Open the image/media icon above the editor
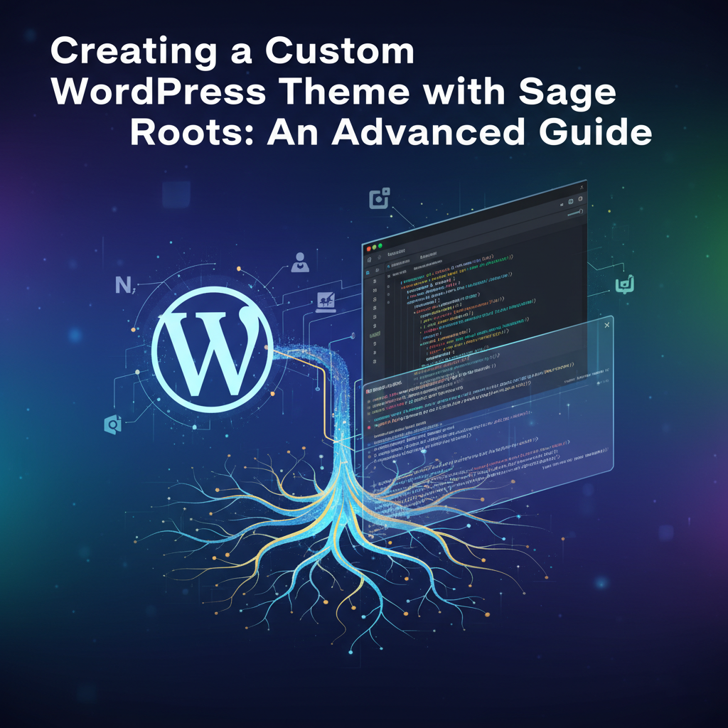The width and height of the screenshot is (728, 728). point(379,198)
